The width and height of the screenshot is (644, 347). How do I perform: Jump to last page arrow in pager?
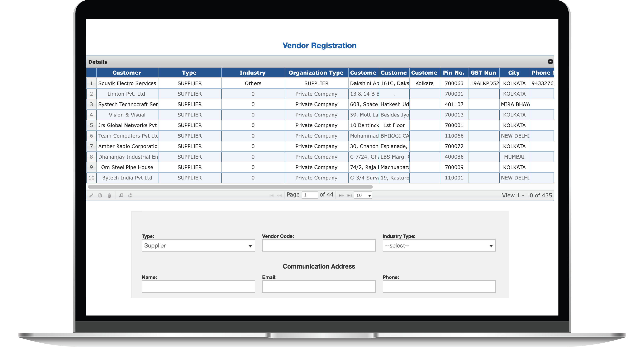349,196
